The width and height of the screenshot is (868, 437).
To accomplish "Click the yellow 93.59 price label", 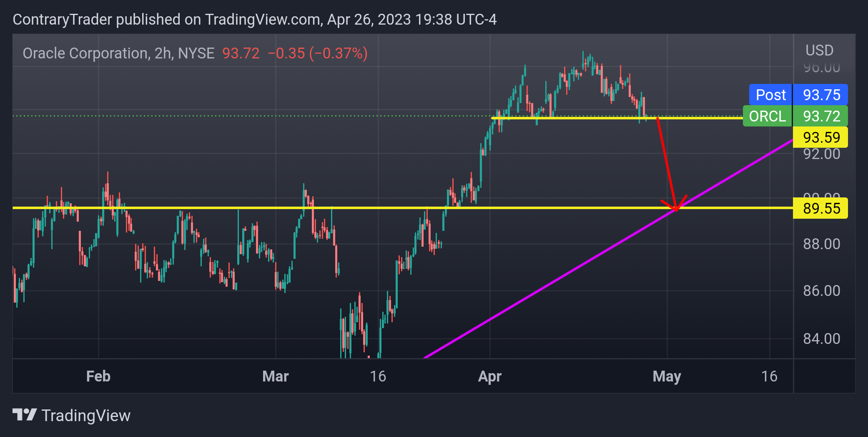I will tap(820, 137).
